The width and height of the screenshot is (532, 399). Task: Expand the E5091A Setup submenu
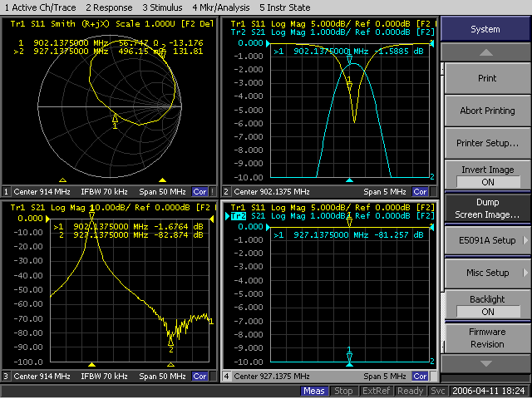487,240
